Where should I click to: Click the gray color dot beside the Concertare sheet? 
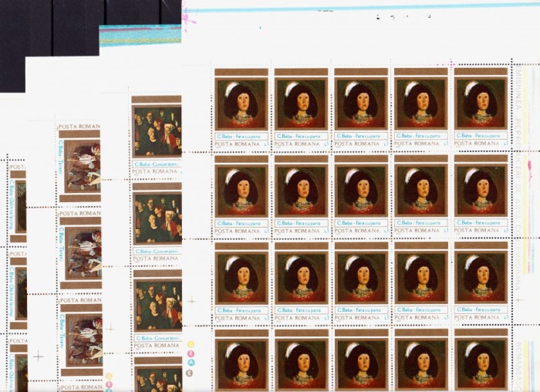click(191, 373)
